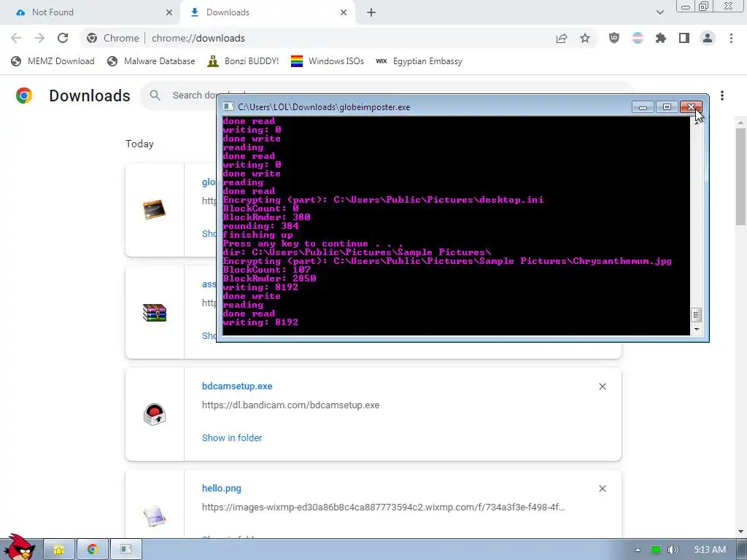Open the profile avatar icon
The width and height of the screenshot is (747, 560).
[708, 38]
